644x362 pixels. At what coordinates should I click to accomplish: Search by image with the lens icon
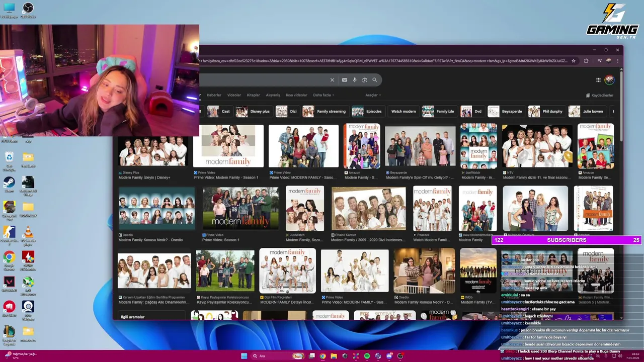365,80
